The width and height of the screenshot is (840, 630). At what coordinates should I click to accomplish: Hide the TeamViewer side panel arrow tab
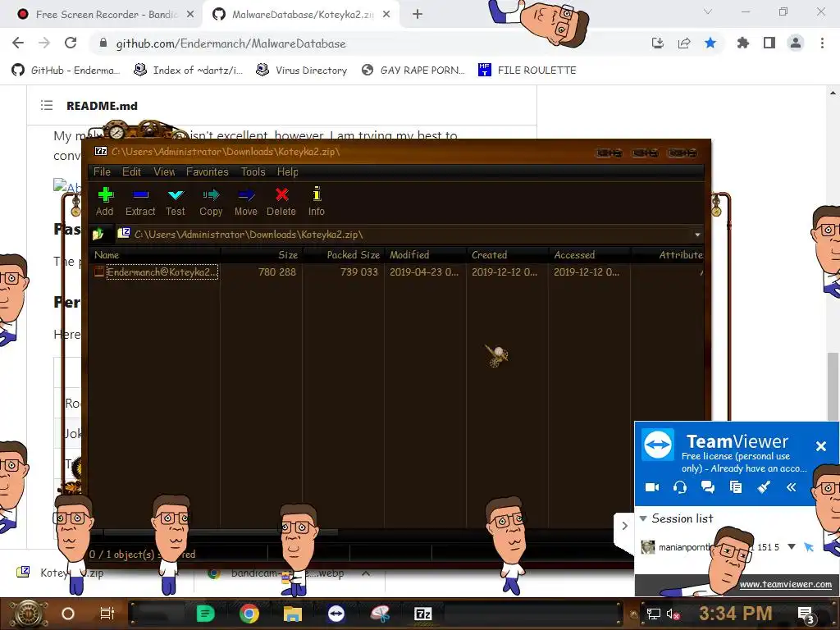pos(624,526)
